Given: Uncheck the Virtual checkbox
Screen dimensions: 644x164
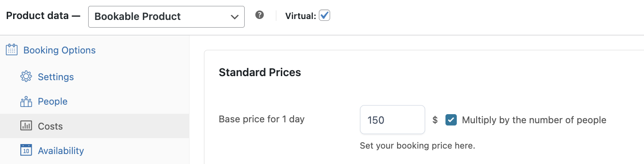Looking at the screenshot, I should point(325,15).
